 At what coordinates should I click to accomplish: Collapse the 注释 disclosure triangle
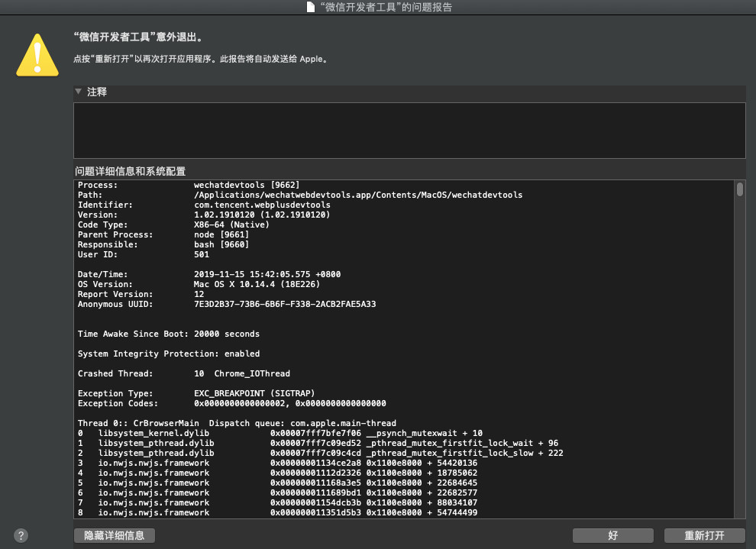[79, 92]
